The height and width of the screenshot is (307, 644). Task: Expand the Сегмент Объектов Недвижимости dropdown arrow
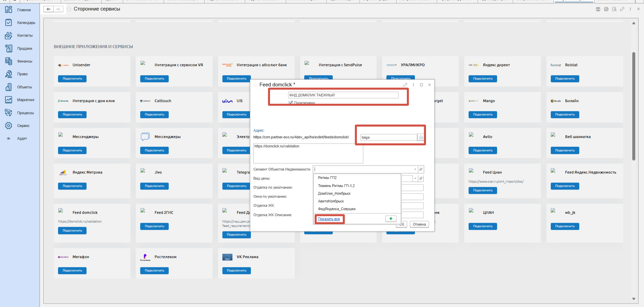tap(415, 169)
